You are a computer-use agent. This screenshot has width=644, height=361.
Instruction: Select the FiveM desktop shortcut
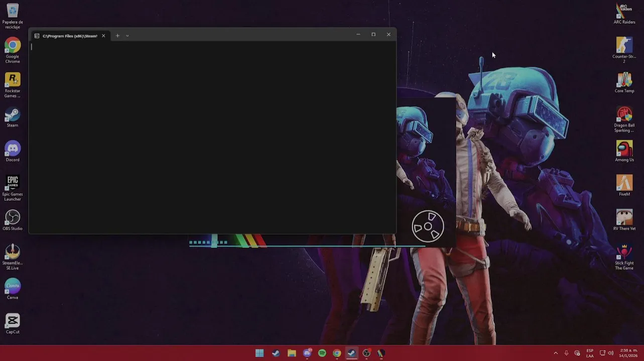click(x=624, y=187)
